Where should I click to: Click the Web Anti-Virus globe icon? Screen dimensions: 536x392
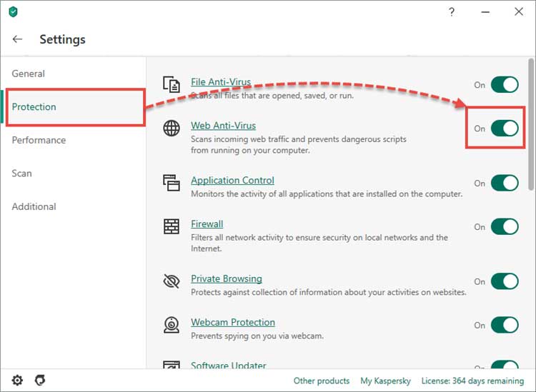point(172,129)
